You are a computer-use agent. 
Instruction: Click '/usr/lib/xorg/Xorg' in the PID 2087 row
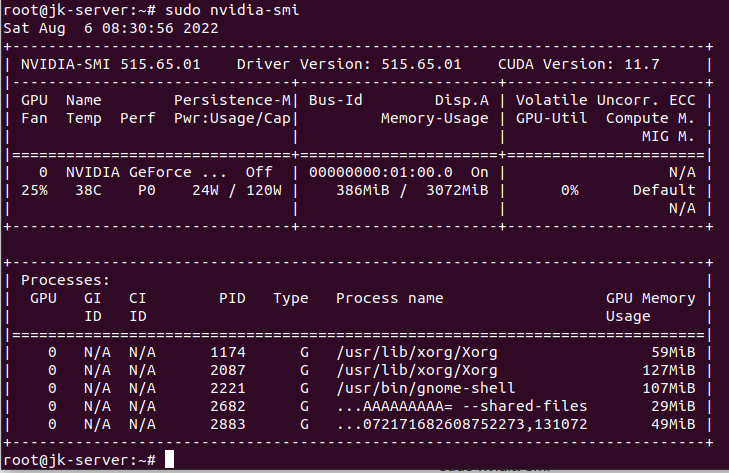coord(417,370)
